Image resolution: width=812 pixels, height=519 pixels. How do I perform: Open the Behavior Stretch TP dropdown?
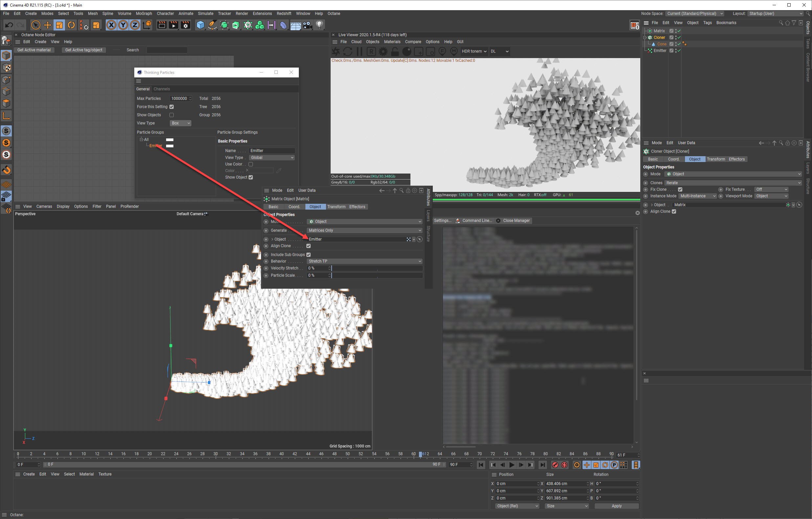point(364,261)
